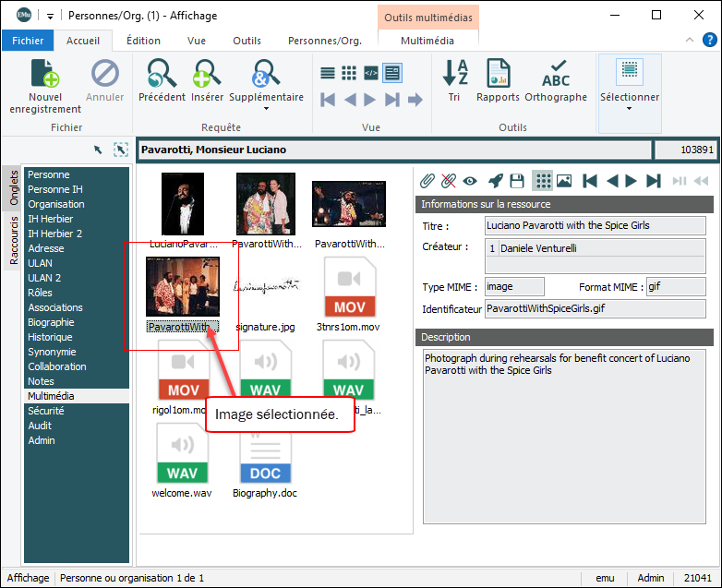
Task: Open the blue help question mark button
Action: 710,41
